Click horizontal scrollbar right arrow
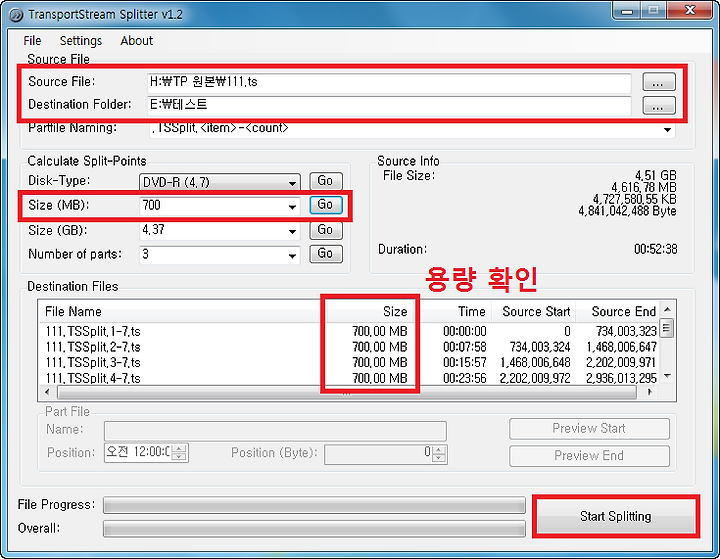Screen dimensions: 720x559 (649, 392)
